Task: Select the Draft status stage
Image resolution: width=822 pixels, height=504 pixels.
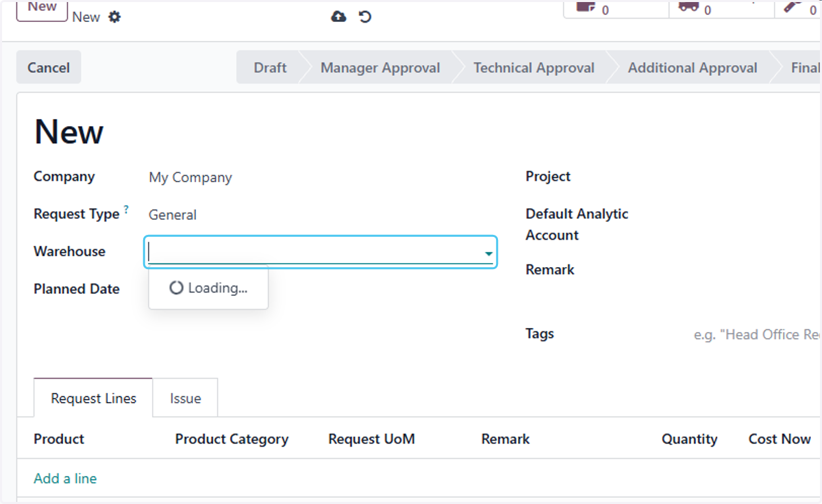Action: pos(270,68)
